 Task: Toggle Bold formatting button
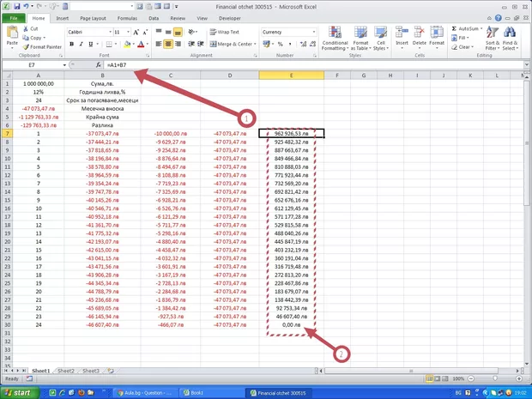[70, 44]
